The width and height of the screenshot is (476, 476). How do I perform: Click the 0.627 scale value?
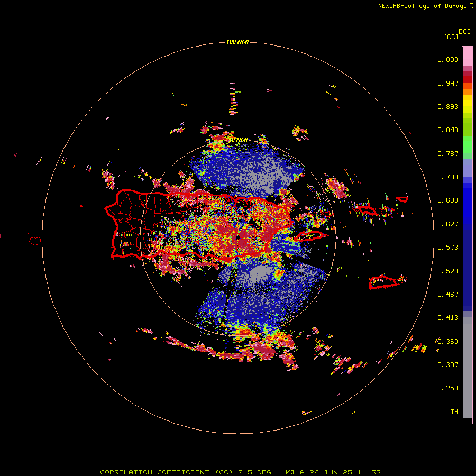click(448, 224)
